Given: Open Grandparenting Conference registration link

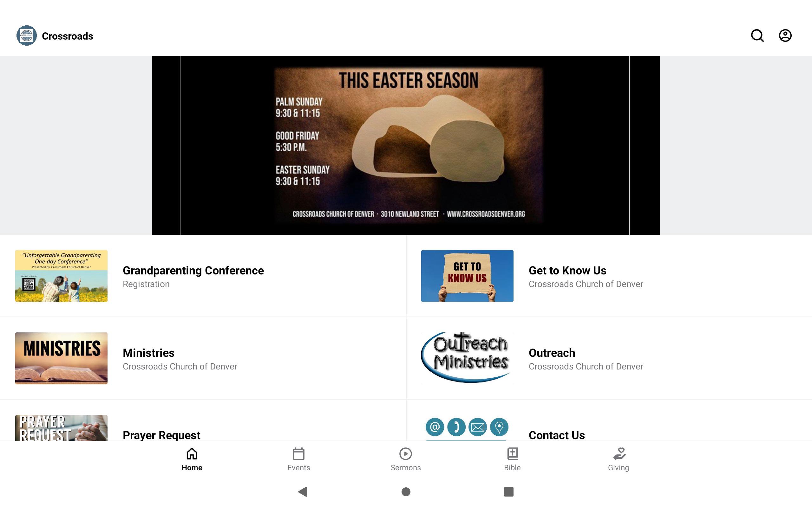Looking at the screenshot, I should (193, 276).
